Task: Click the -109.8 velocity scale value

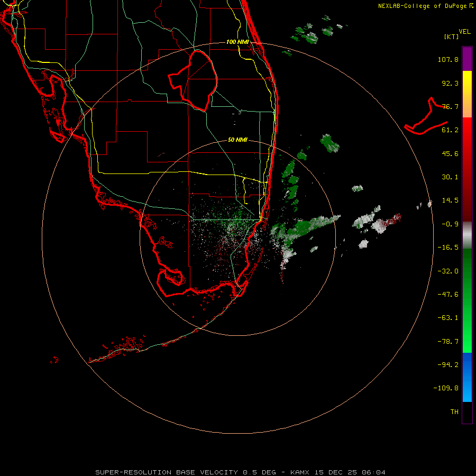Action: click(x=446, y=388)
